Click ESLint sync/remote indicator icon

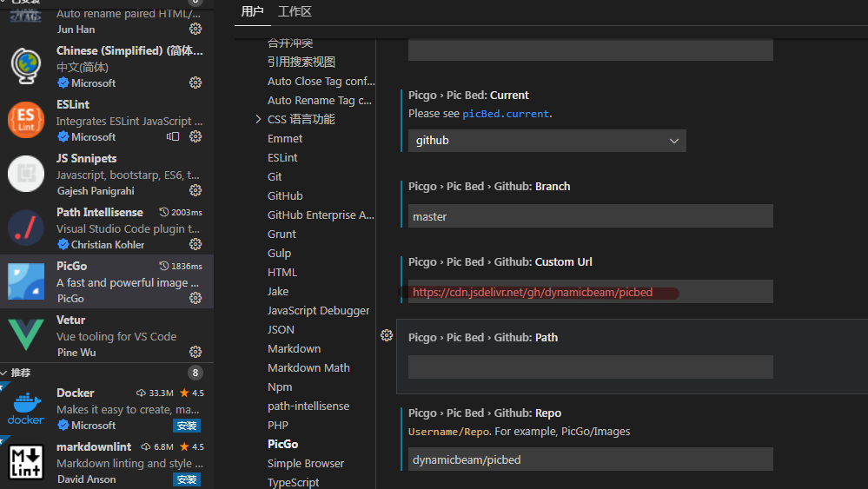tap(173, 136)
